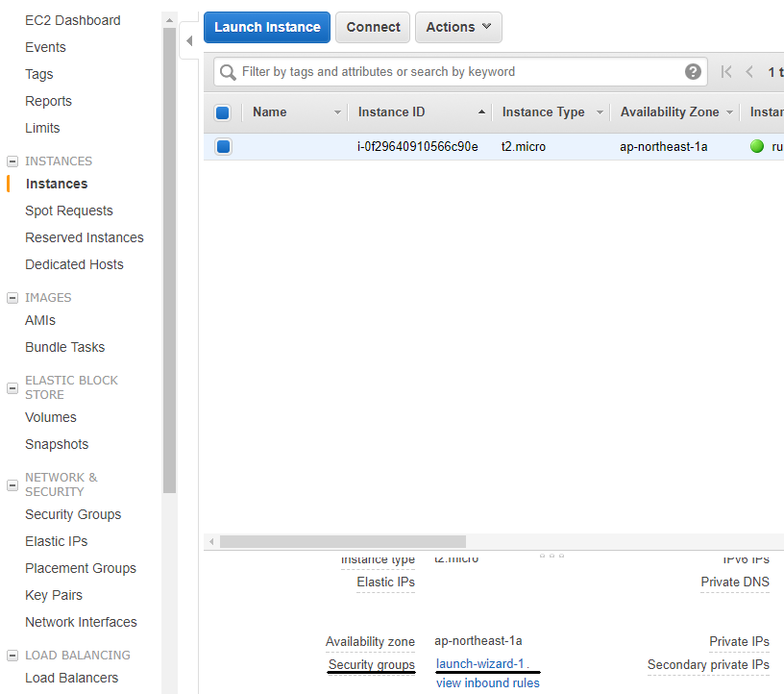
Task: Collapse the left navigation pane arrow
Action: 189,41
